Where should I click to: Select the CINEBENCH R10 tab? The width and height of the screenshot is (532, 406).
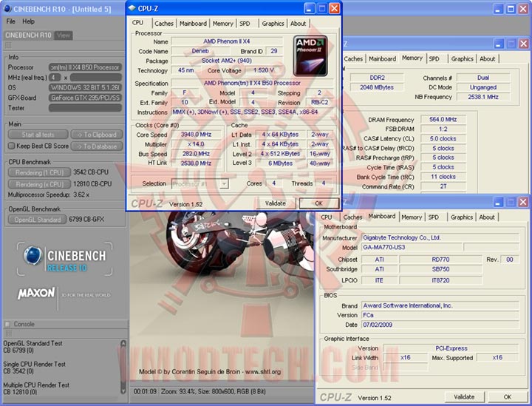point(29,35)
